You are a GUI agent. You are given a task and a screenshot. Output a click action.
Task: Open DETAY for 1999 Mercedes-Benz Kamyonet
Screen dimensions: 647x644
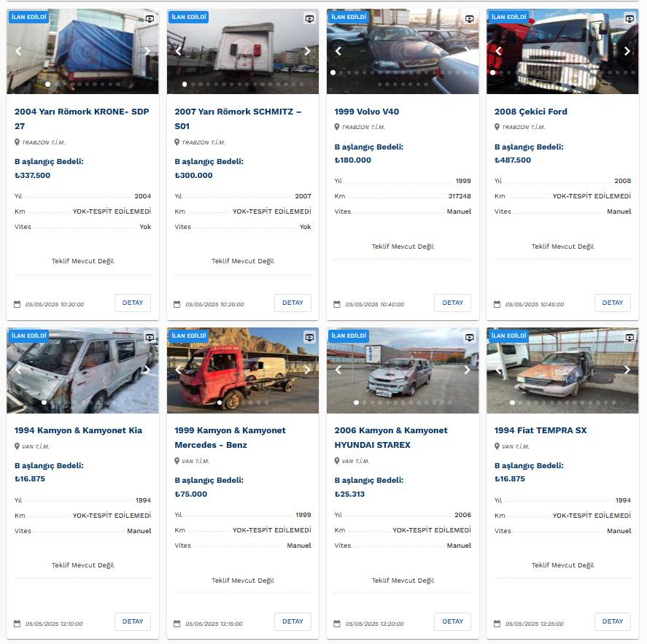[292, 621]
